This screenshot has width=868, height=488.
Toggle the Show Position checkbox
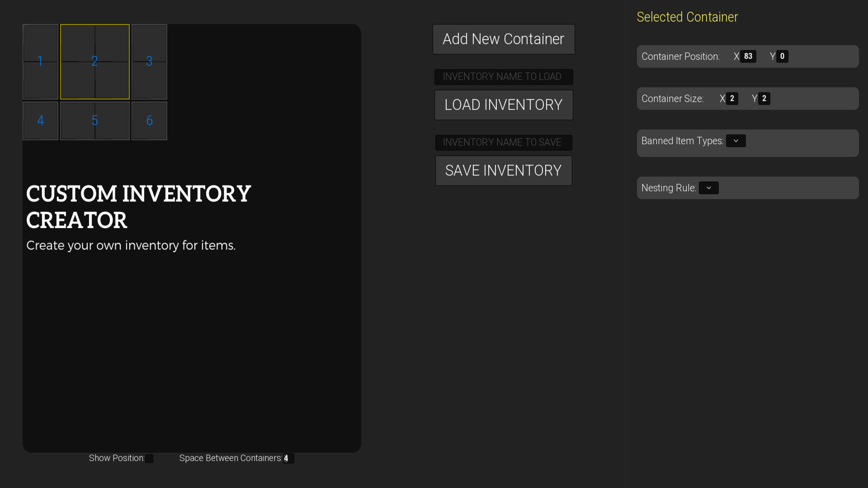click(149, 458)
